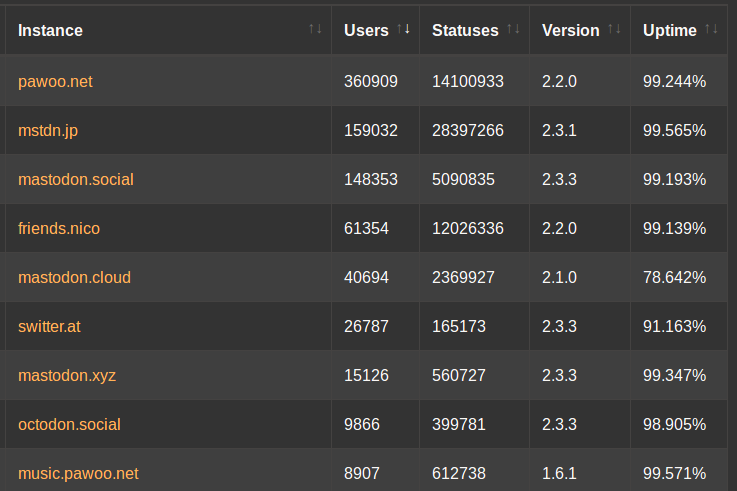The height and width of the screenshot is (491, 737).
Task: Open the octodon.social instance link
Action: 69,424
